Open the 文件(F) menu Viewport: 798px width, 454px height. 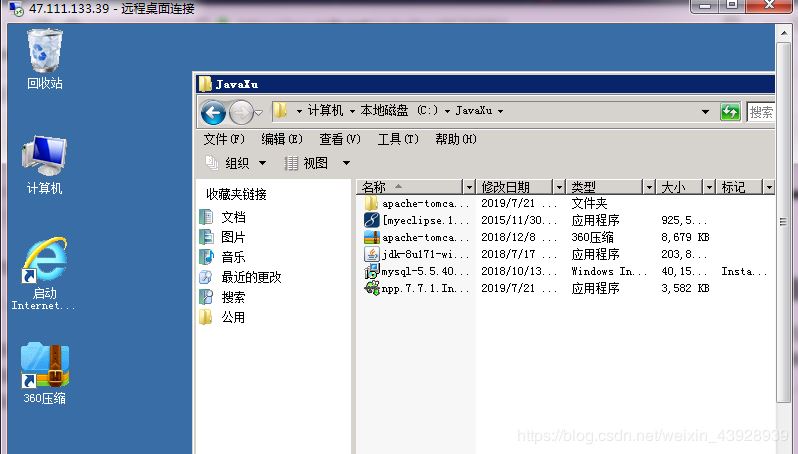[x=224, y=139]
